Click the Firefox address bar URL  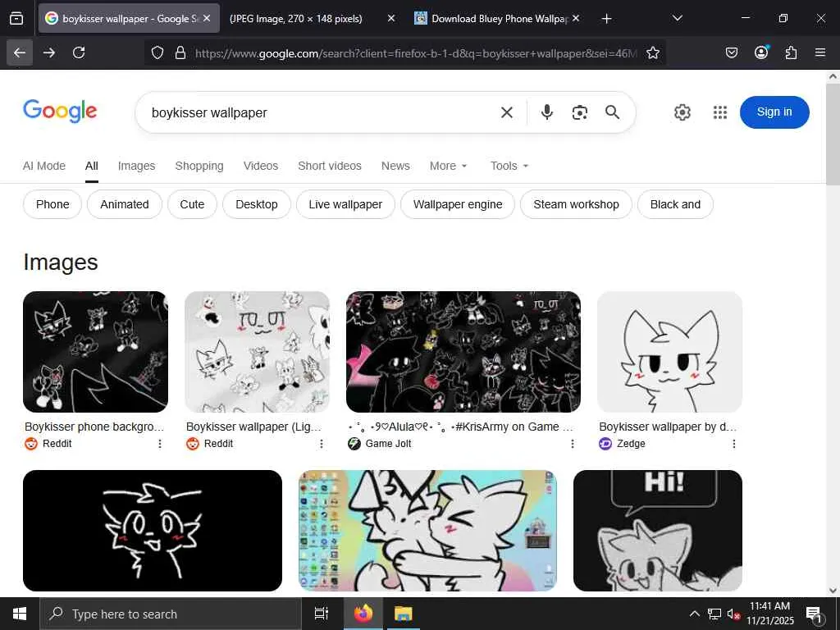(416, 53)
